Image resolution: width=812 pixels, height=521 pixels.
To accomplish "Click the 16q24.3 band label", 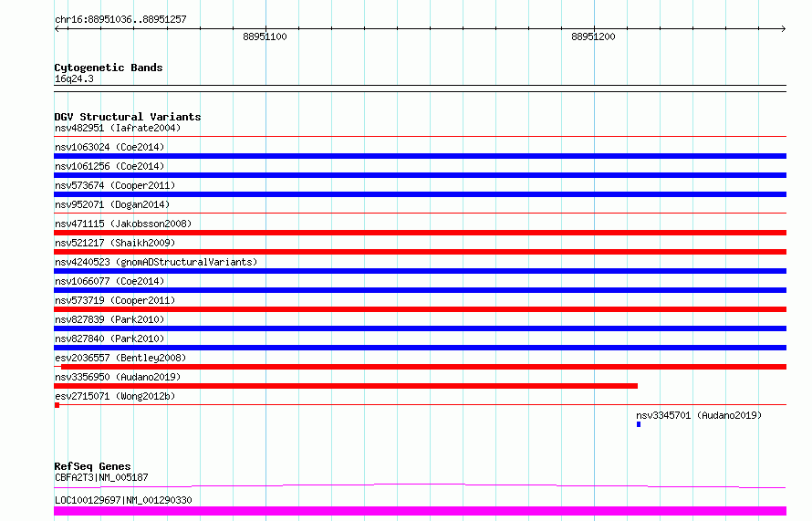I will click(x=74, y=78).
